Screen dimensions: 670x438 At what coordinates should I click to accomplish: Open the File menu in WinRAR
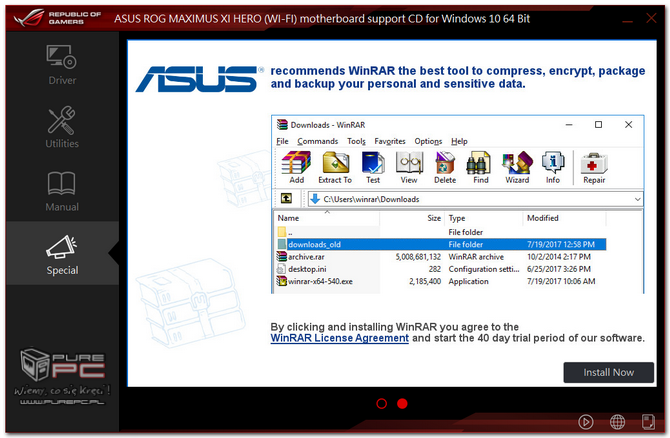click(x=282, y=141)
